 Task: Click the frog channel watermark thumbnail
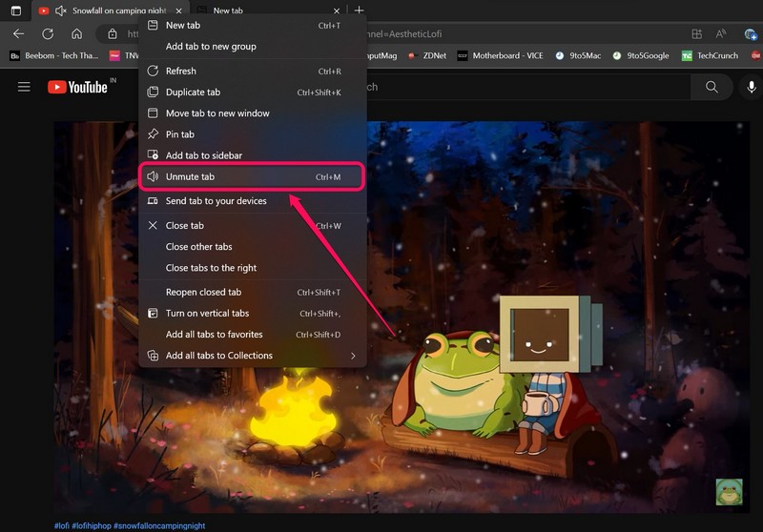[729, 492]
